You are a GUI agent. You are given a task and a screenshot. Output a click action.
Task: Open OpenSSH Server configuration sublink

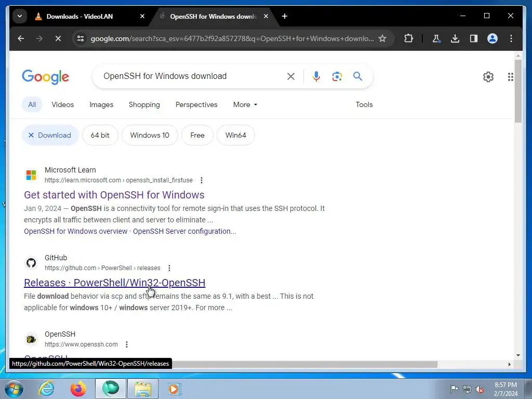(x=184, y=231)
